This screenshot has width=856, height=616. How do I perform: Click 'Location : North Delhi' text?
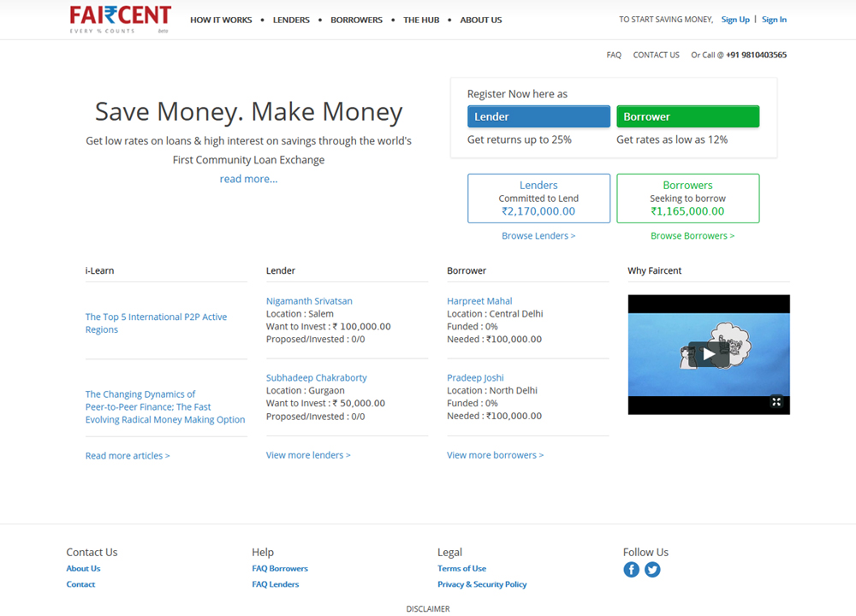492,391
